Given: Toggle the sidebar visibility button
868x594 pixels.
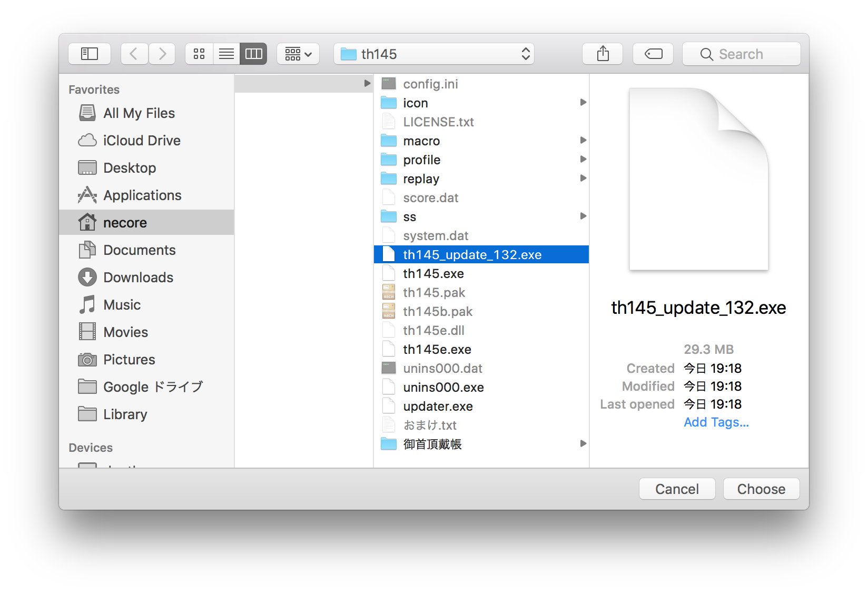Looking at the screenshot, I should pyautogui.click(x=90, y=54).
